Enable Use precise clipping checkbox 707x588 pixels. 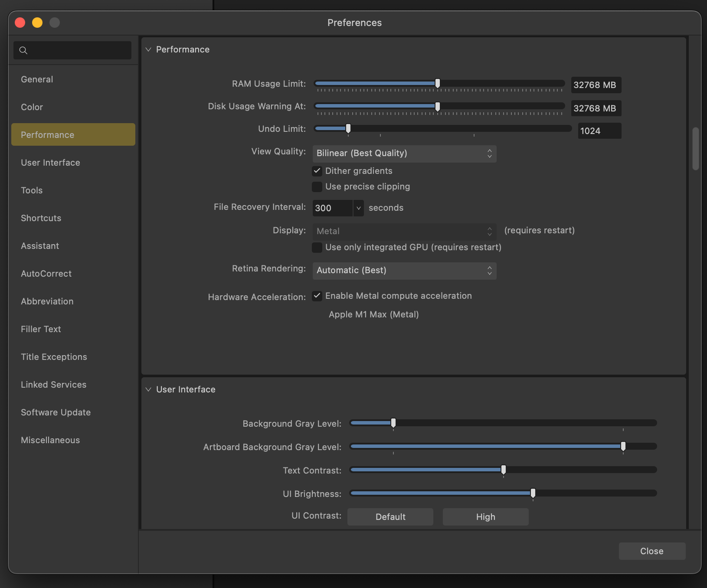[x=317, y=186]
